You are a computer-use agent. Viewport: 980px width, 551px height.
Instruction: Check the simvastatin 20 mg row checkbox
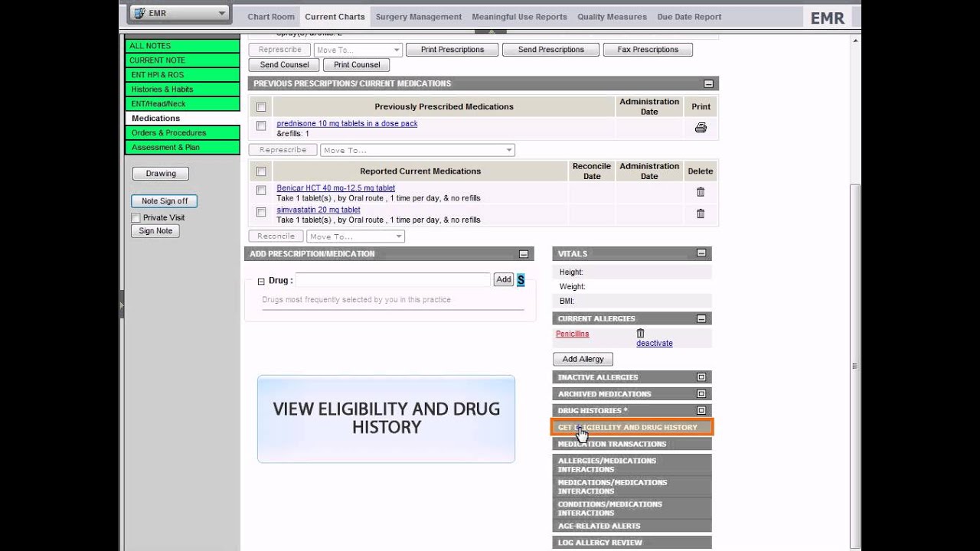[x=261, y=212]
